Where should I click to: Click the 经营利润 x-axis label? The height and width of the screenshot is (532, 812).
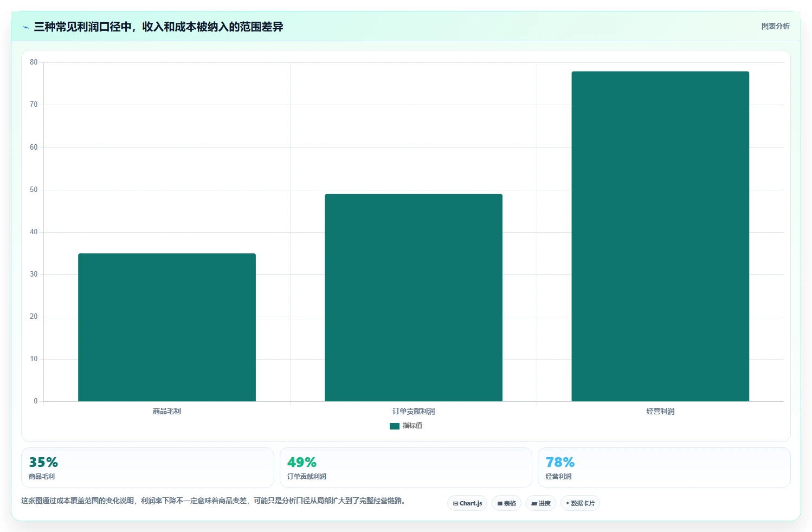tap(660, 411)
